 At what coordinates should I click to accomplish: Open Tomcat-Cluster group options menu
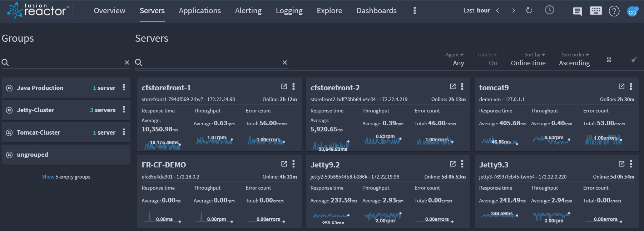click(124, 132)
